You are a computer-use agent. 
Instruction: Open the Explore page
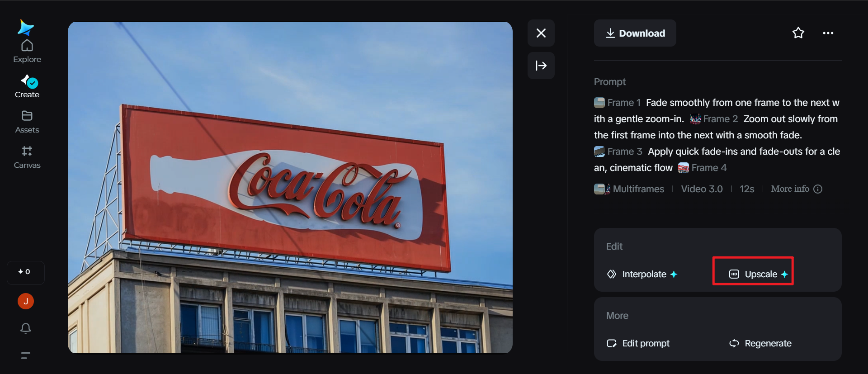pyautogui.click(x=27, y=52)
